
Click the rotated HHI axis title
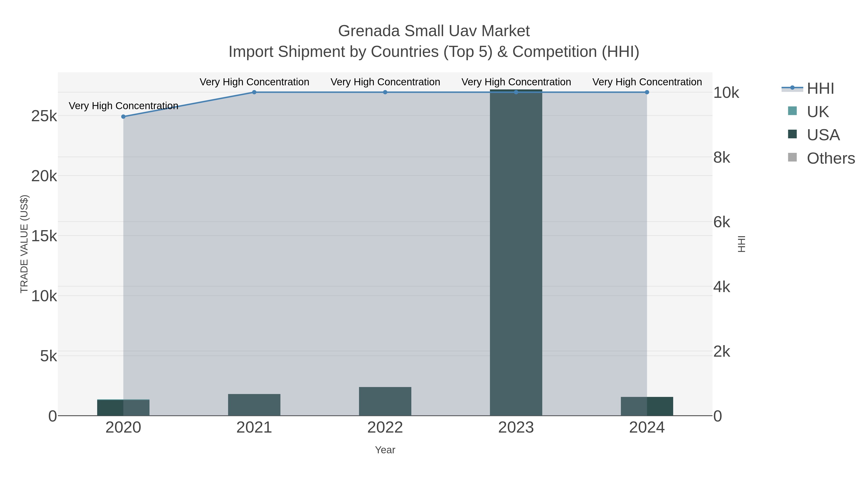742,244
